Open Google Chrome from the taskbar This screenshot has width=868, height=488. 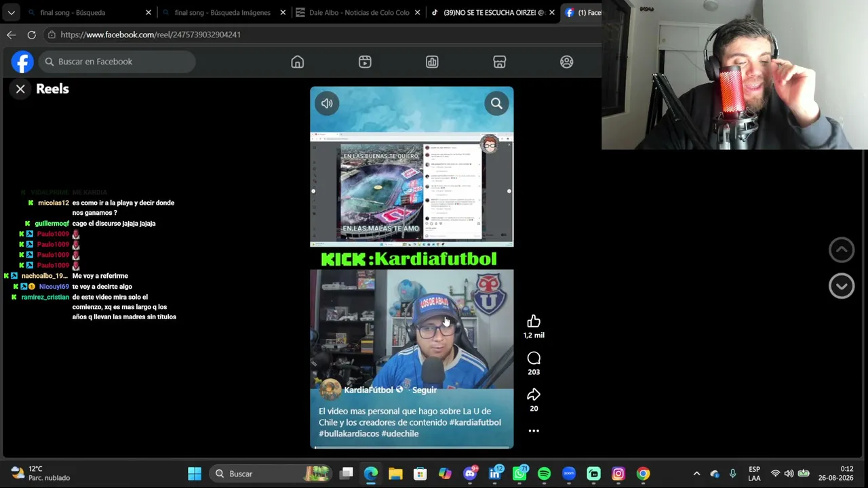click(643, 474)
